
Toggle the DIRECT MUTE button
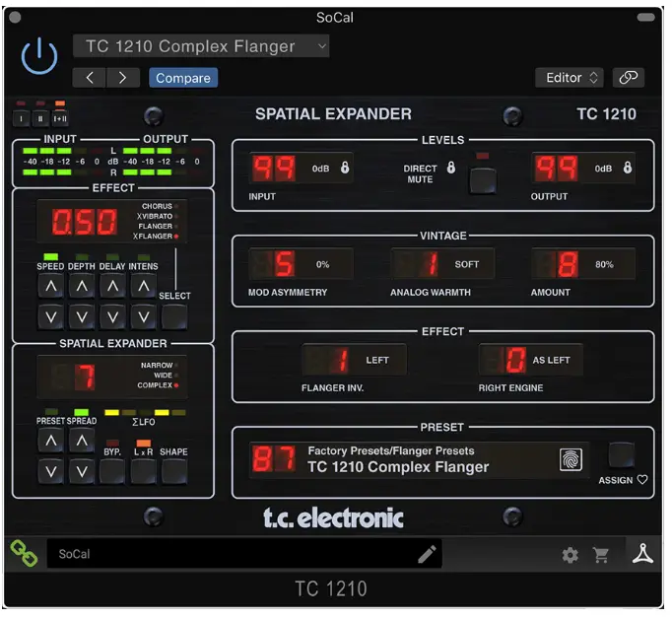483,181
